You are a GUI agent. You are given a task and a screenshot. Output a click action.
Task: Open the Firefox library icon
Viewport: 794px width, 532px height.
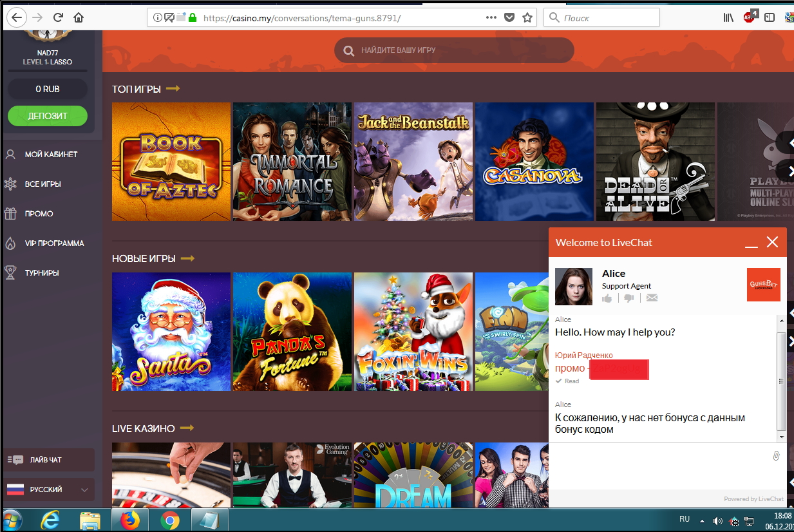(728, 18)
